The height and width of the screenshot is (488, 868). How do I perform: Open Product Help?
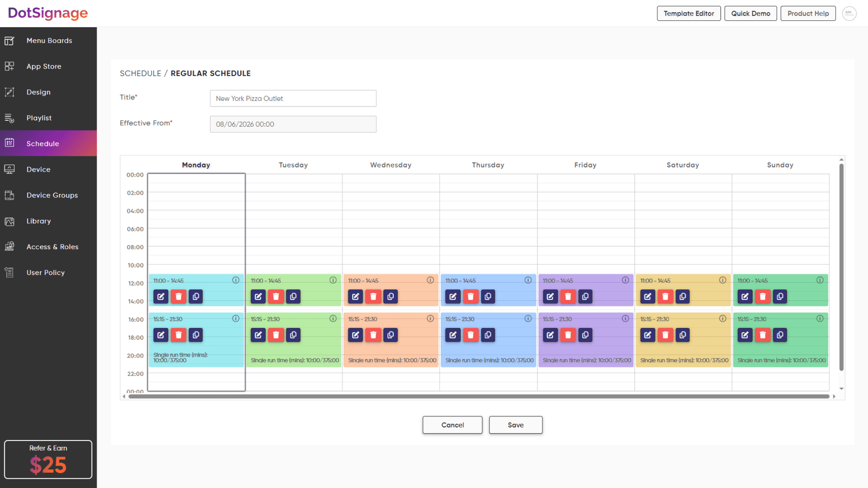tap(808, 14)
